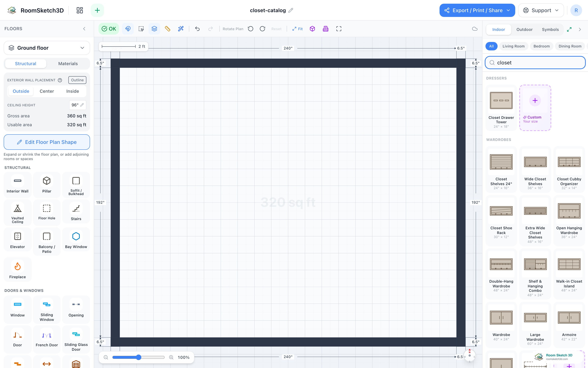Fit the plan to the view

tap(297, 29)
